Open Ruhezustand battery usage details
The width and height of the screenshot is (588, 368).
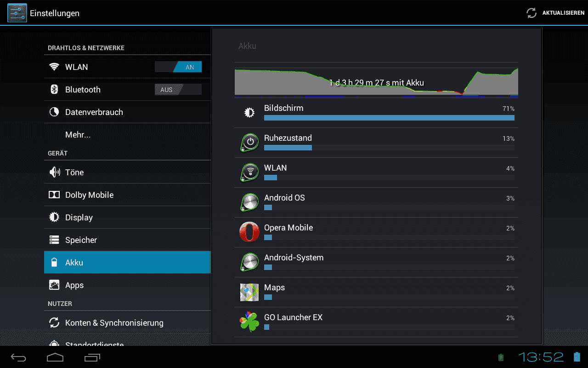click(376, 143)
